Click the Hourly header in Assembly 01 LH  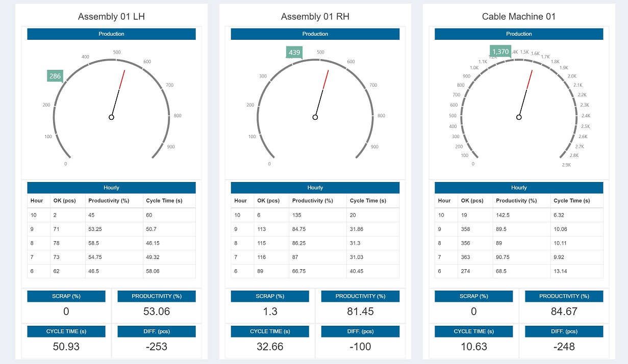tap(111, 188)
